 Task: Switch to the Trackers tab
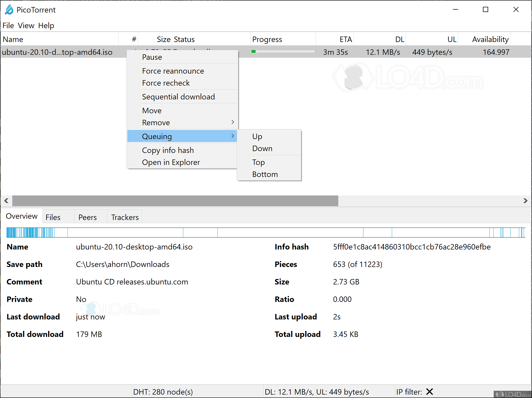tap(125, 217)
